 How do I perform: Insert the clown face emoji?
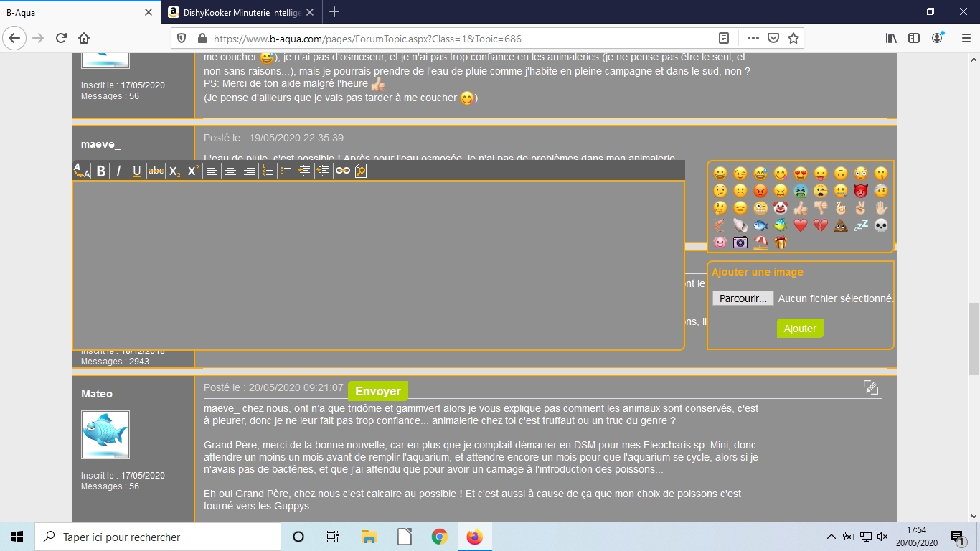(x=781, y=208)
